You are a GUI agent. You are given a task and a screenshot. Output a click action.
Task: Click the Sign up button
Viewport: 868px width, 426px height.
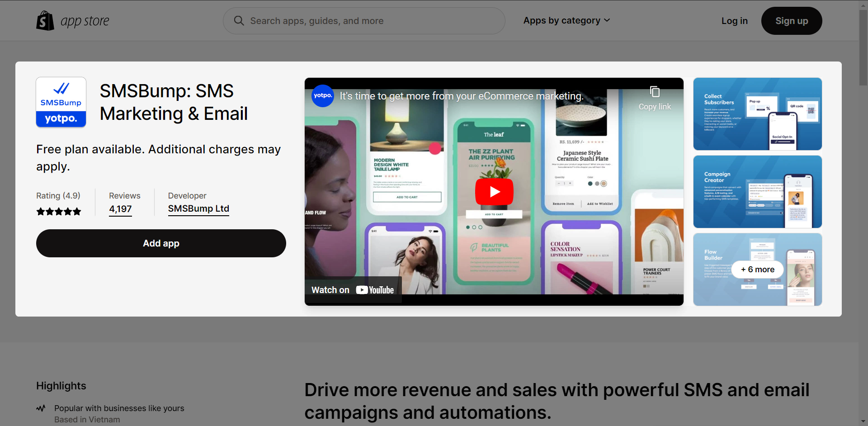tap(792, 21)
